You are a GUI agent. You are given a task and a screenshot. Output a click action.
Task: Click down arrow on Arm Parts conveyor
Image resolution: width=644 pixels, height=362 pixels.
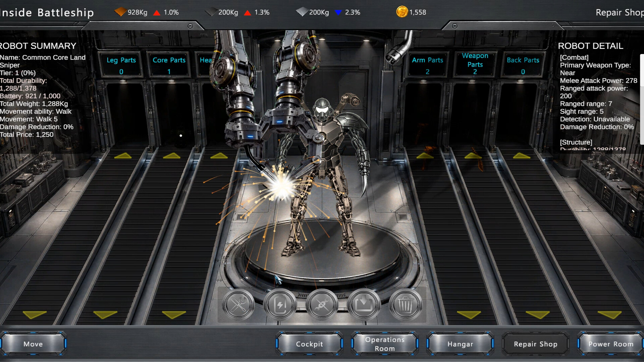pos(469,315)
